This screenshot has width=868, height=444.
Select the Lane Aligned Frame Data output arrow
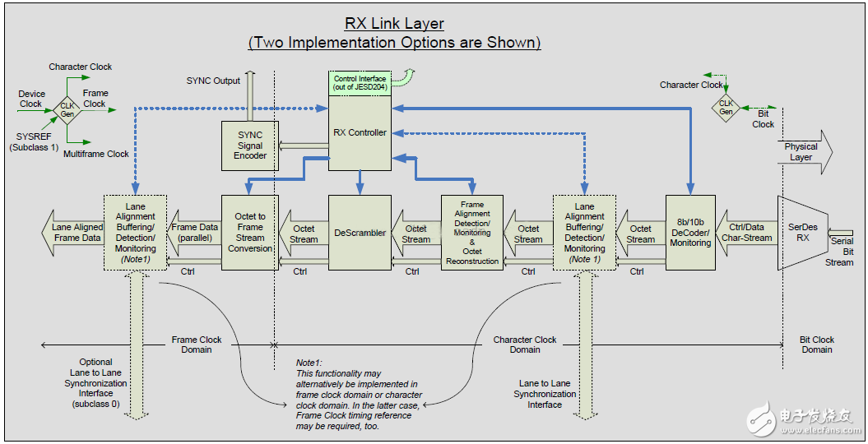pyautogui.click(x=71, y=233)
